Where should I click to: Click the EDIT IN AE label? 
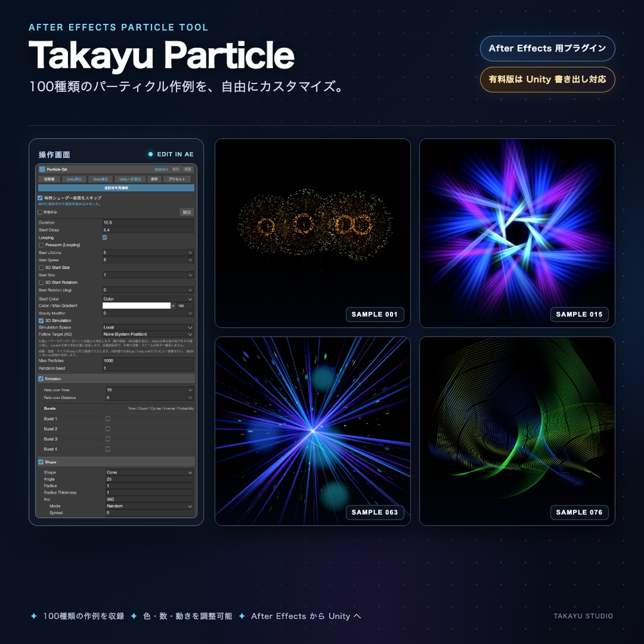coord(175,155)
